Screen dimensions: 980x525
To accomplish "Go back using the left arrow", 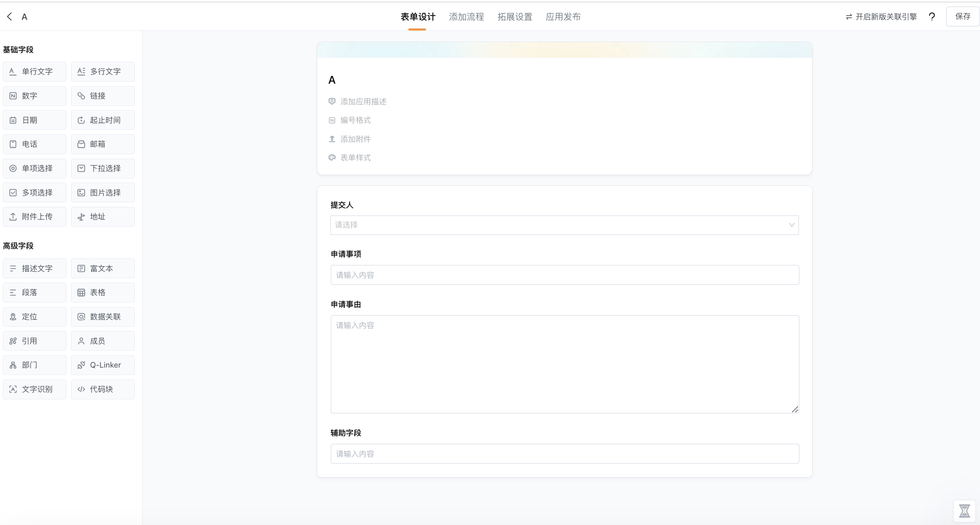I will (9, 16).
